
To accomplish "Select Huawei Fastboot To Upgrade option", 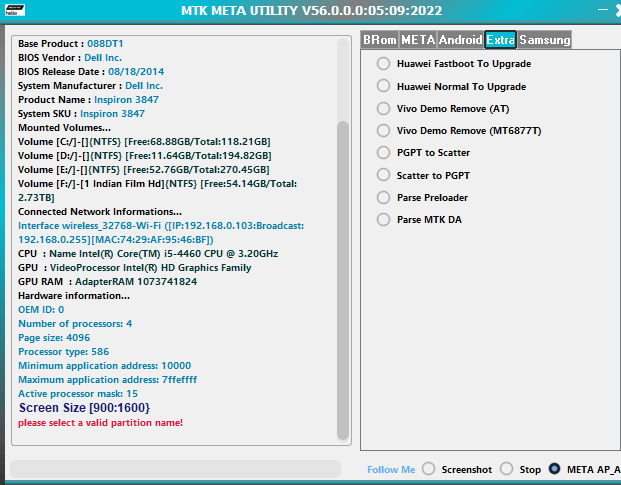I will [x=454, y=64].
